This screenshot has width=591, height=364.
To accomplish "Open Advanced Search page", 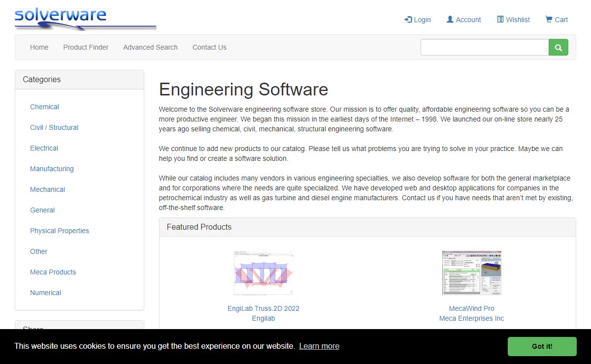I will click(x=150, y=47).
